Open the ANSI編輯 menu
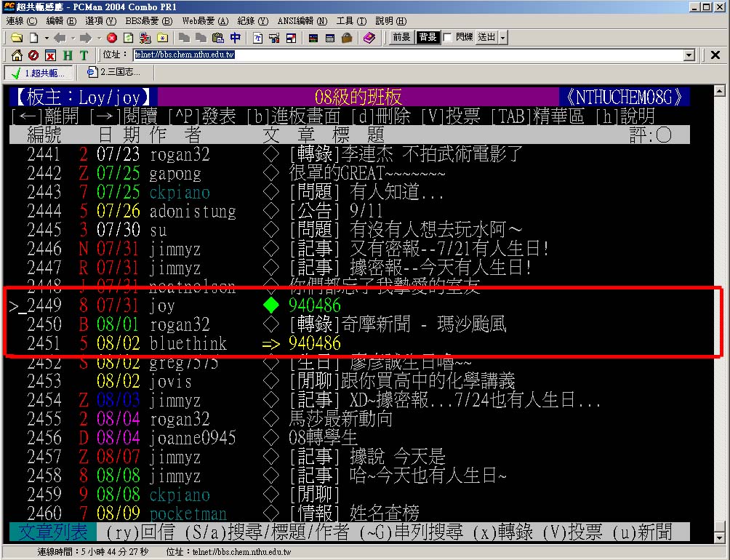Viewport: 730px width, 560px height. pos(301,21)
